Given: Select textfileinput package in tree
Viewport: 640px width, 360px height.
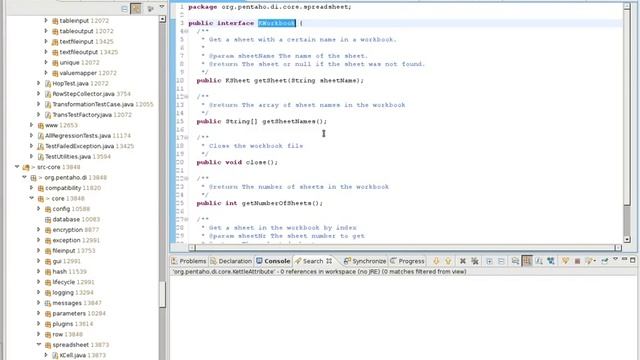Looking at the screenshot, I should click(83, 42).
